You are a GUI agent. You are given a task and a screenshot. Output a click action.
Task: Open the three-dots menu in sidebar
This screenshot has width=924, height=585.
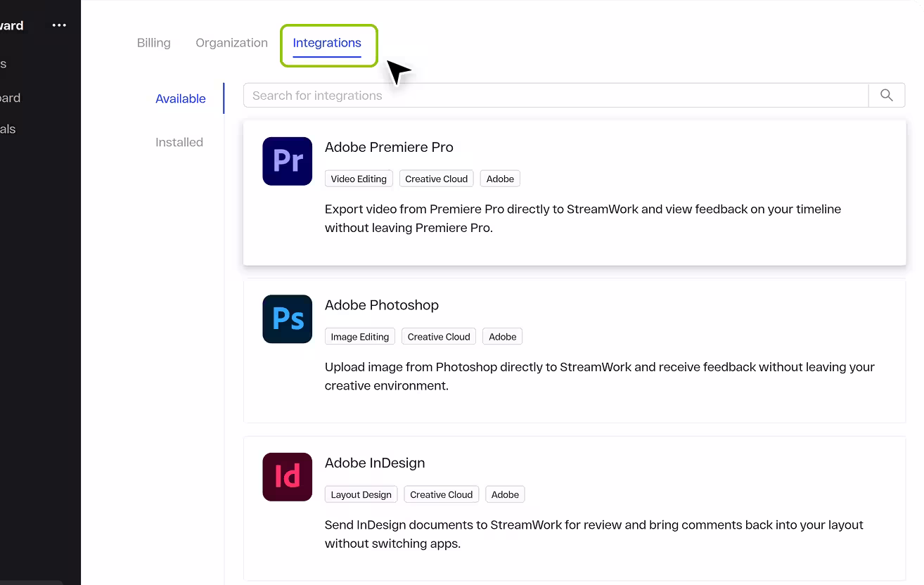coord(59,25)
